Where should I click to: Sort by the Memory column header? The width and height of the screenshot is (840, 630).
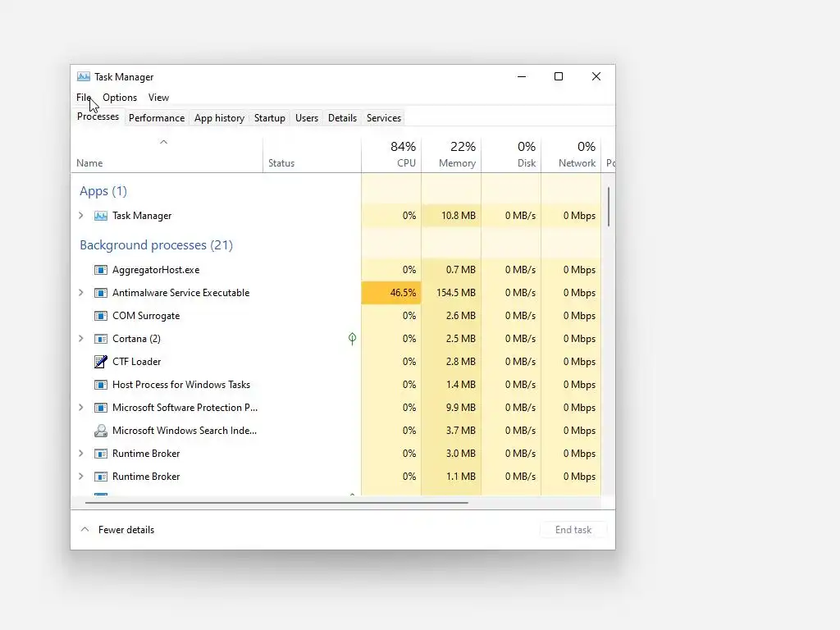point(451,155)
